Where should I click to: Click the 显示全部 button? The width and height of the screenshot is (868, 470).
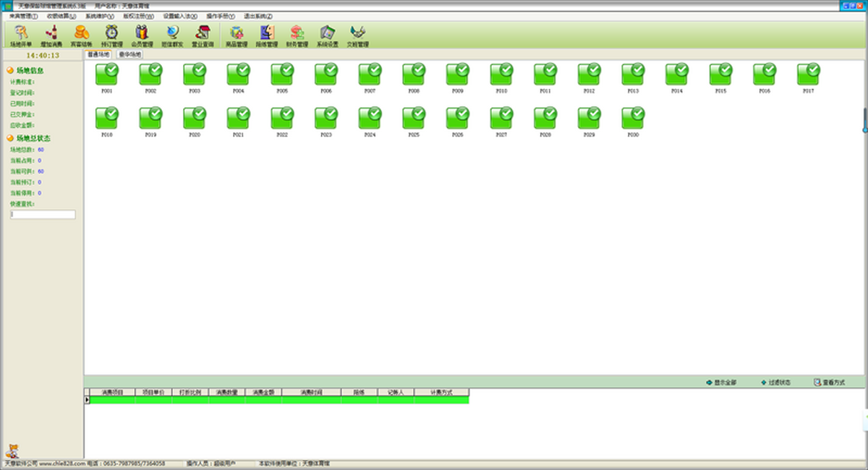pos(721,383)
